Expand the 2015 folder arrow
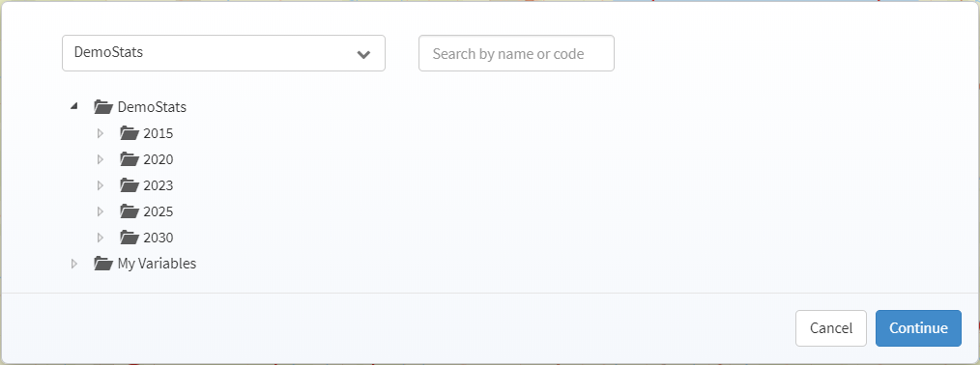 (100, 133)
